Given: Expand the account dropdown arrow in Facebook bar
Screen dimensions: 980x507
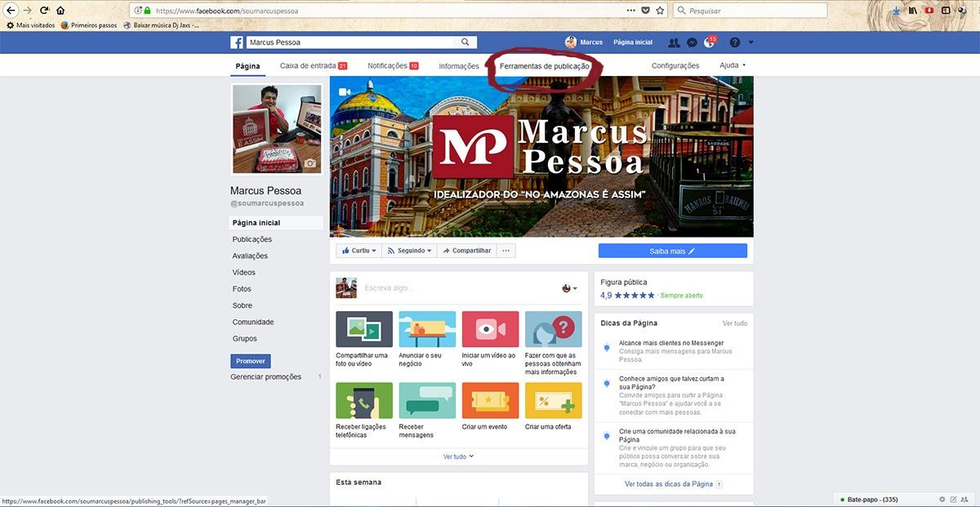Looking at the screenshot, I should click(x=751, y=42).
